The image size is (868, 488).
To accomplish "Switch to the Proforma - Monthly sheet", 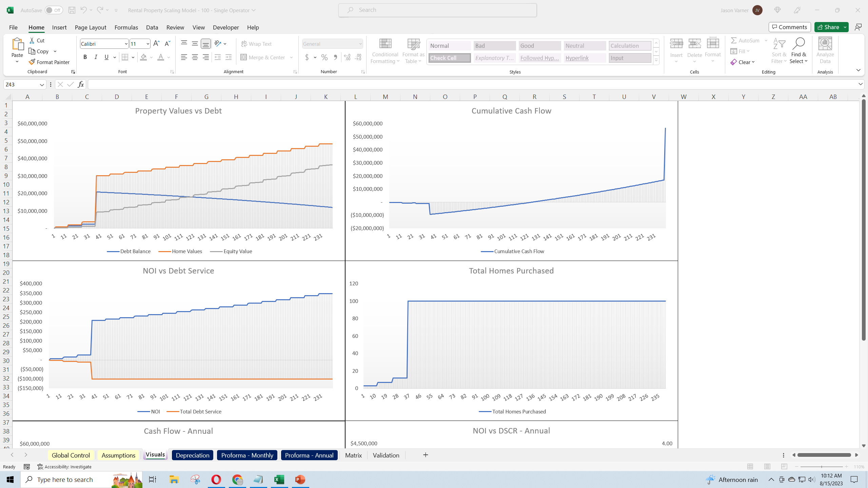I will click(247, 455).
